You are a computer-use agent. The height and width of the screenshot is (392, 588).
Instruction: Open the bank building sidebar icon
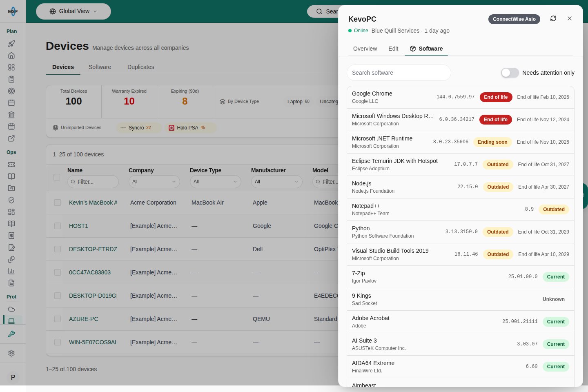[11, 115]
